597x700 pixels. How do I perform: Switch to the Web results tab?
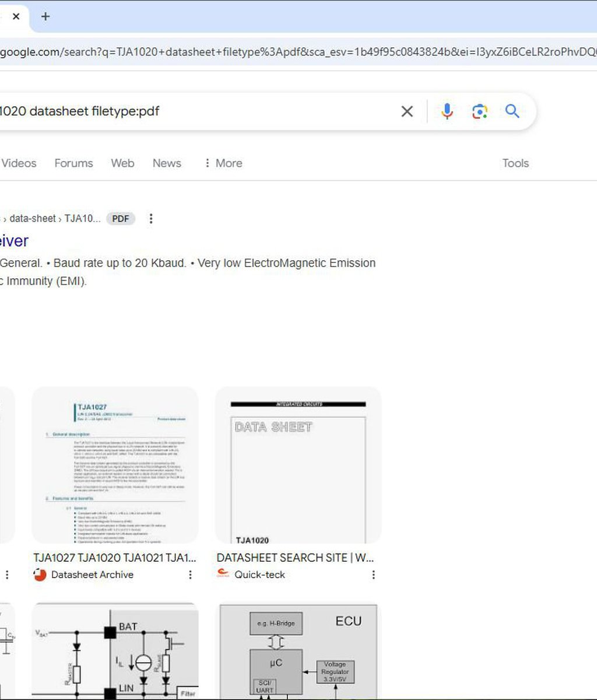pyautogui.click(x=122, y=163)
